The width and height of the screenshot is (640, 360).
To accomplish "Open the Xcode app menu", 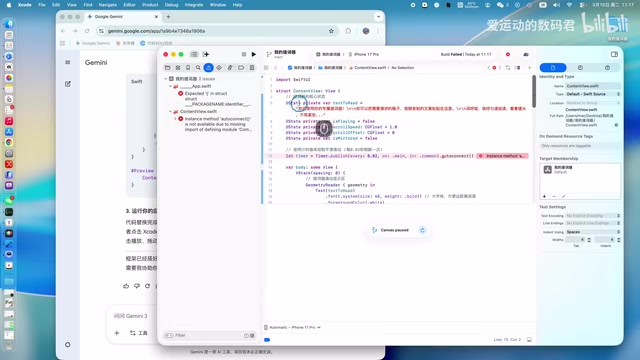I will [x=24, y=5].
